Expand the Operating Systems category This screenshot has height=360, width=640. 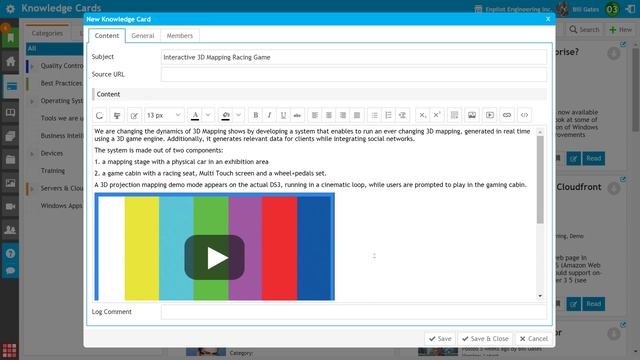[32, 101]
